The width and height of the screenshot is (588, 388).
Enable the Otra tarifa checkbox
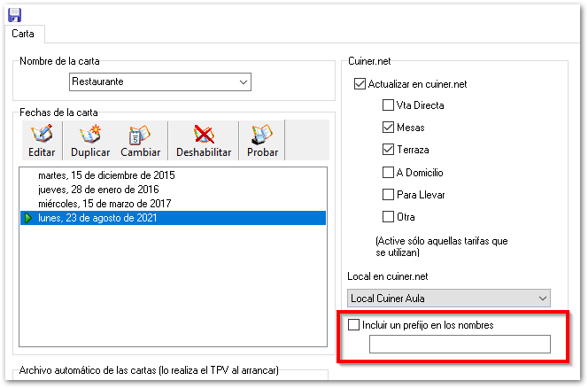click(x=388, y=217)
